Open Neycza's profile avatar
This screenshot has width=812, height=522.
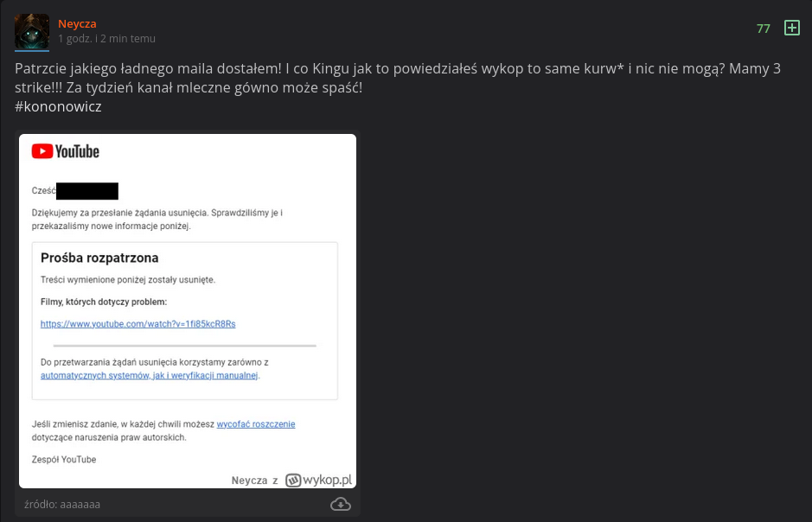click(x=32, y=31)
